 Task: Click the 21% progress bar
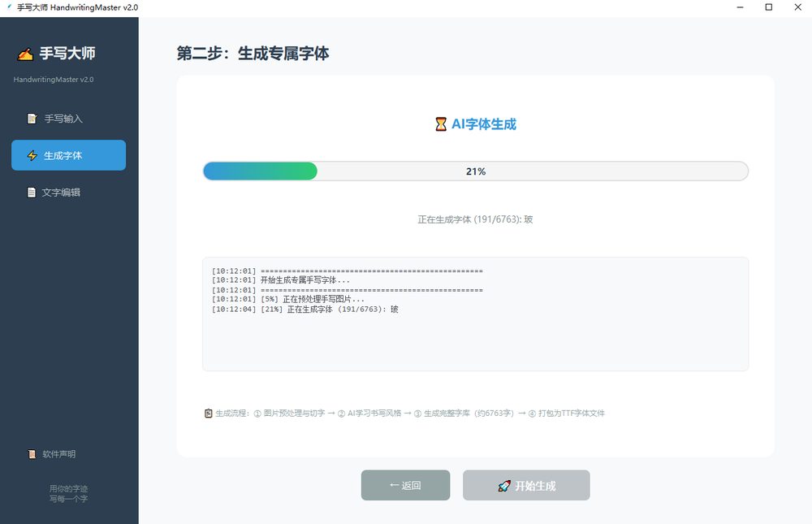click(x=475, y=171)
